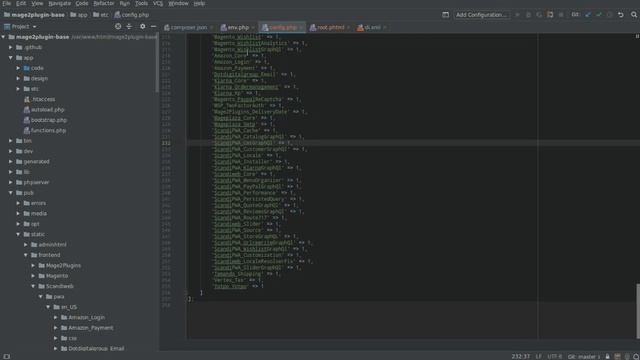Click the functions.php file icon
640x360 pixels.
click(x=27, y=130)
